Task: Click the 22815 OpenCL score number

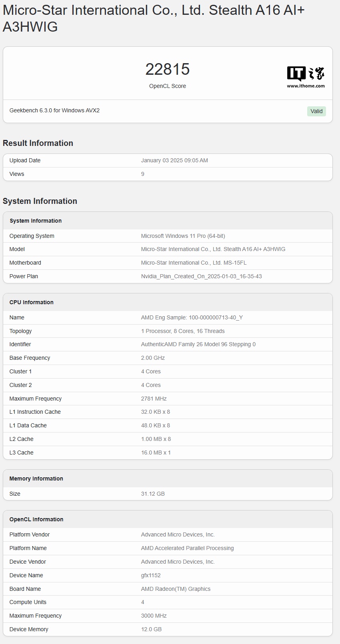Action: click(x=168, y=69)
